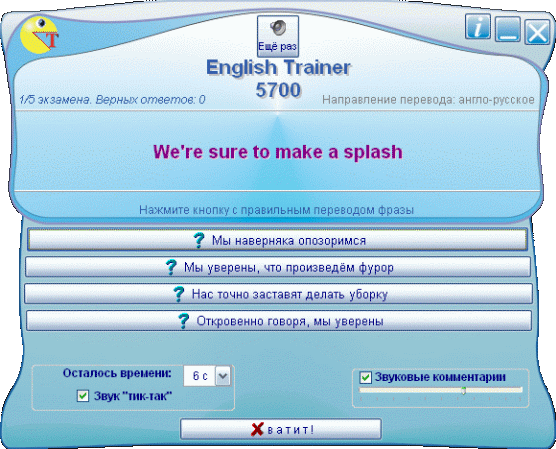The image size is (556, 449).
Task: Click hint "Нажмите кнопку с правильным переводом фразы"
Action: coord(277,210)
